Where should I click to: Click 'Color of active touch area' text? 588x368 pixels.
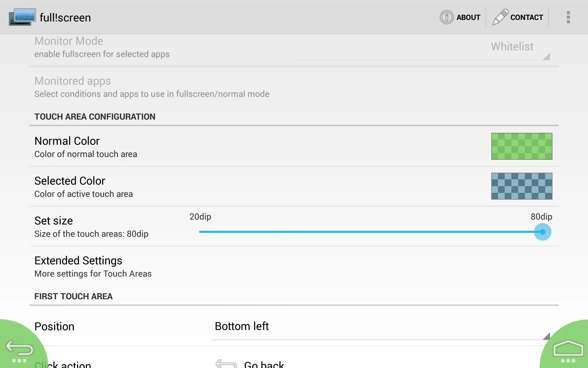click(84, 194)
